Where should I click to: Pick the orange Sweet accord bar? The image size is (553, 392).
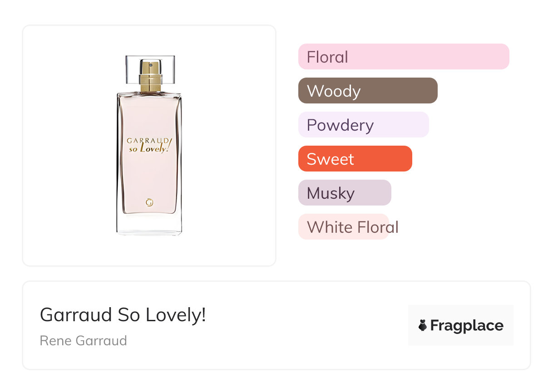(x=355, y=159)
